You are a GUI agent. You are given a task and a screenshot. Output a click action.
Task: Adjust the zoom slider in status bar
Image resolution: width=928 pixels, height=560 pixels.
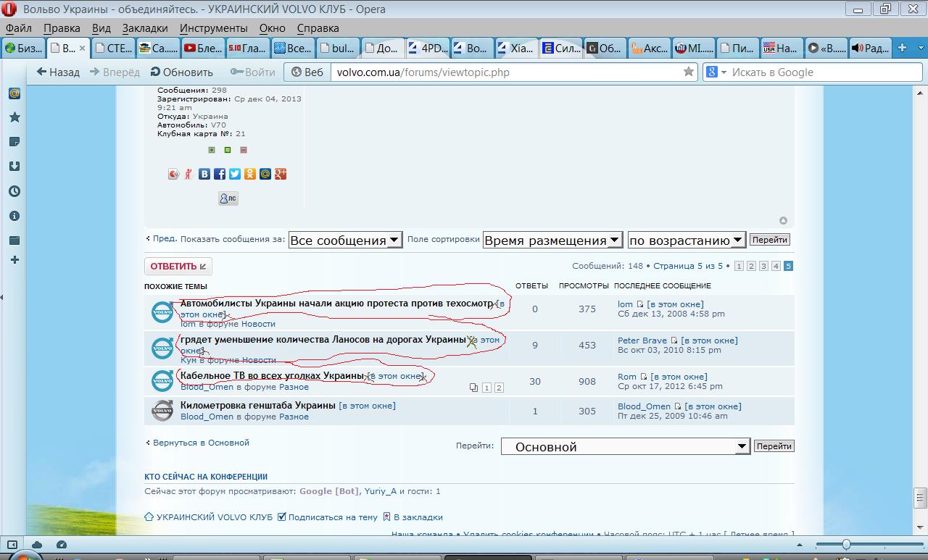846,545
